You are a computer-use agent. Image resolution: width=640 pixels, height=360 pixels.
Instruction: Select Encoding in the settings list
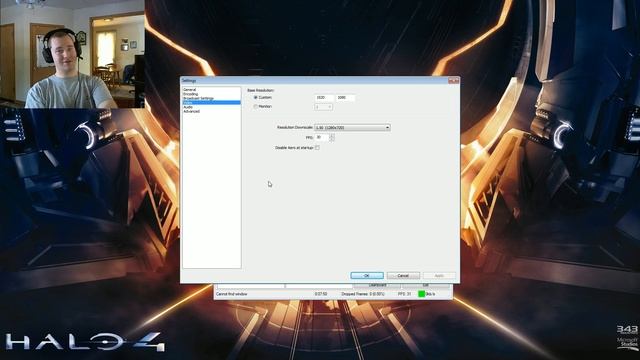click(190, 94)
